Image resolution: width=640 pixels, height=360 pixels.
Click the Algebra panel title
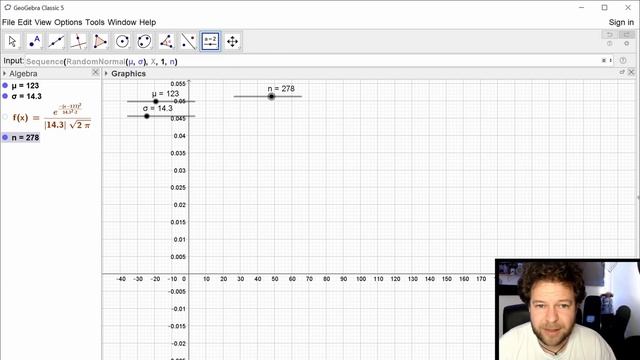pos(23,73)
